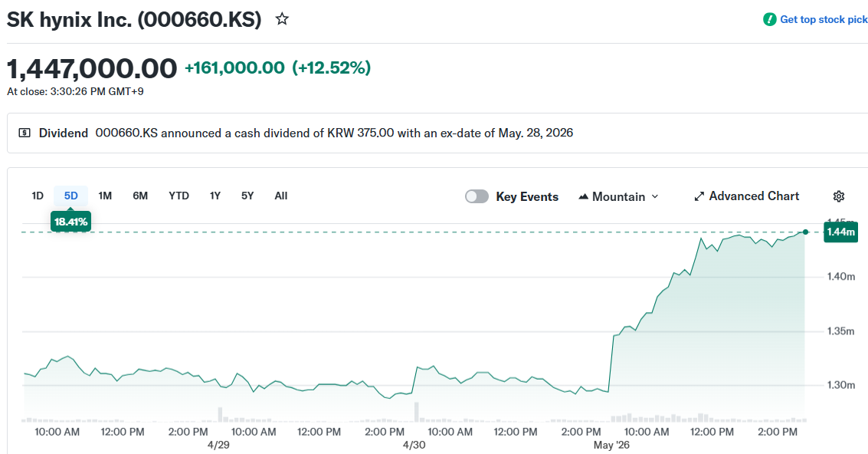Show the All time range
This screenshot has width=868, height=454.
pyautogui.click(x=280, y=196)
